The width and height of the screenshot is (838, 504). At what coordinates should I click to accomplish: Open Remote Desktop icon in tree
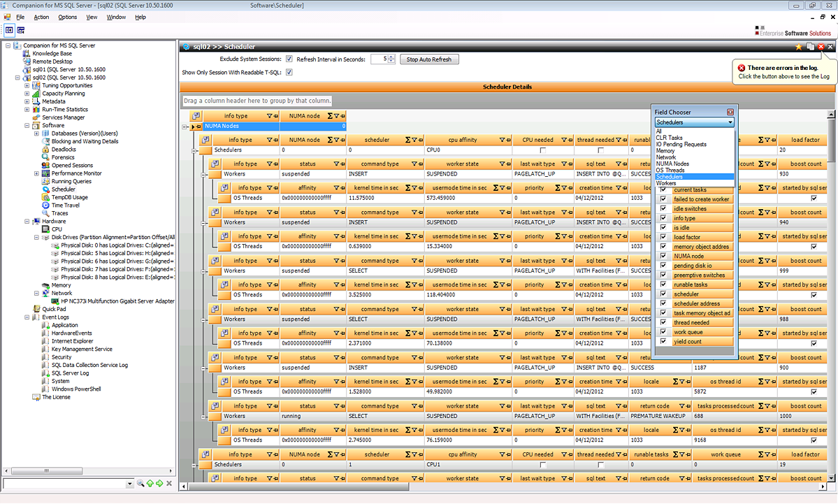[x=26, y=62]
